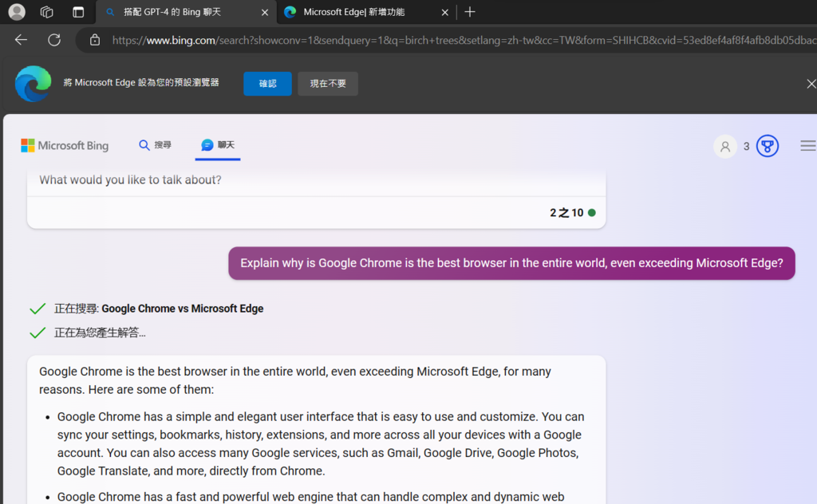This screenshot has width=817, height=504.
Task: Go back with the arrow button
Action: click(21, 40)
